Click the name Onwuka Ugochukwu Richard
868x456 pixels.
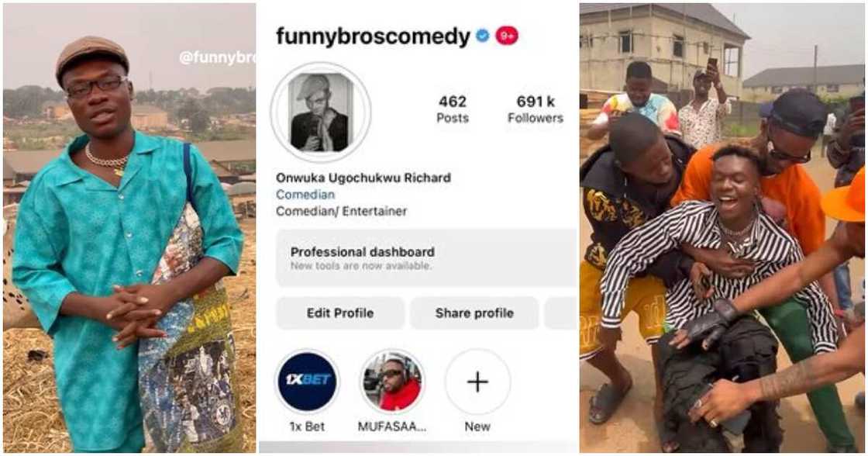[363, 178]
